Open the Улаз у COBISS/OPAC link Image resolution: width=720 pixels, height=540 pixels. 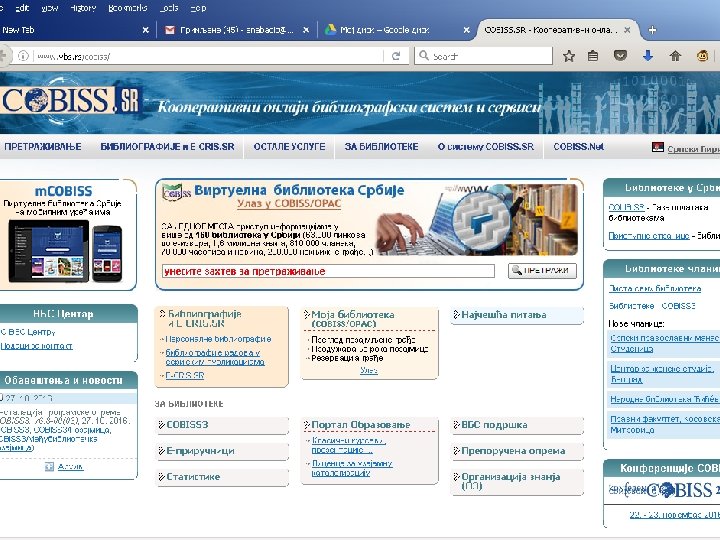click(x=289, y=203)
